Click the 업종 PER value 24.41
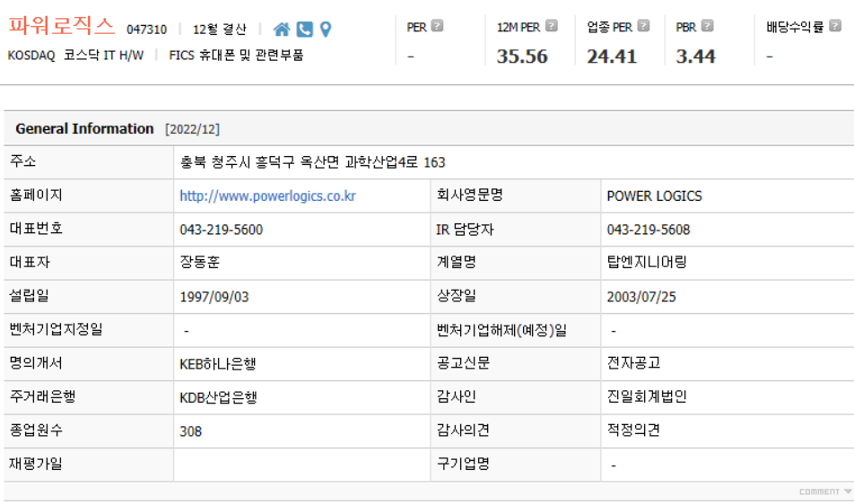 (x=612, y=56)
